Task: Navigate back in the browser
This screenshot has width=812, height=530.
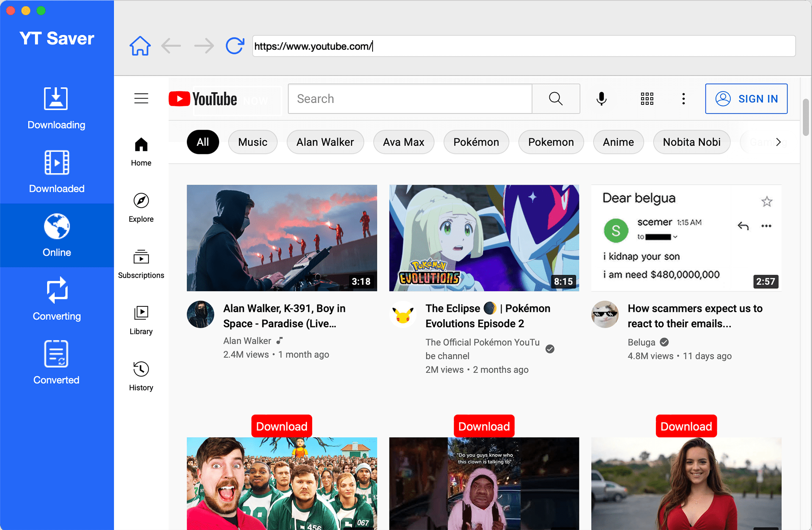Action: coord(171,46)
